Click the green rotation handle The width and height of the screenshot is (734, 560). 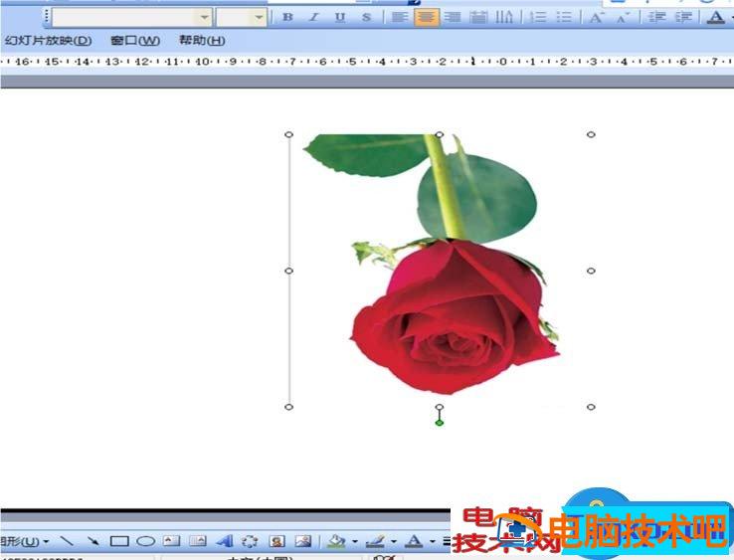point(439,423)
